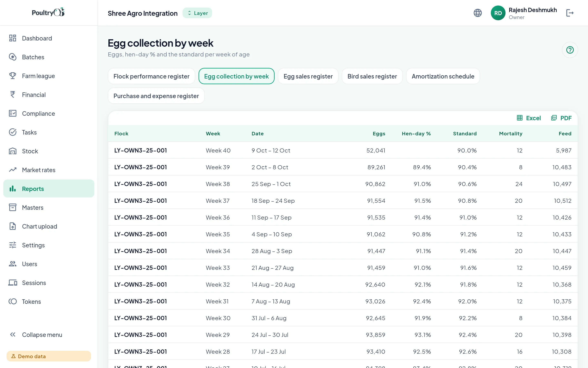The height and width of the screenshot is (368, 588).
Task: Click the eggs value 93,026
Action: coord(375,301)
